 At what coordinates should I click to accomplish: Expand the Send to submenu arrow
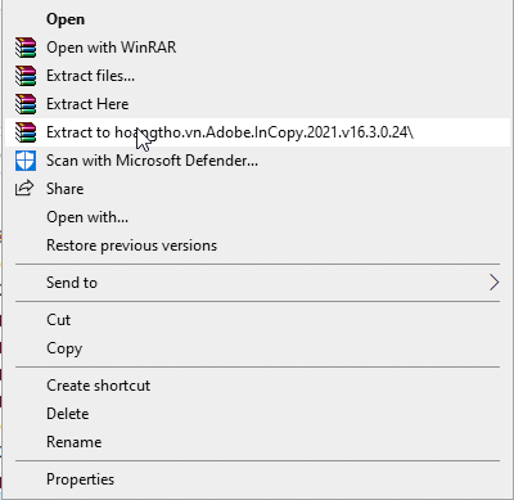[494, 283]
